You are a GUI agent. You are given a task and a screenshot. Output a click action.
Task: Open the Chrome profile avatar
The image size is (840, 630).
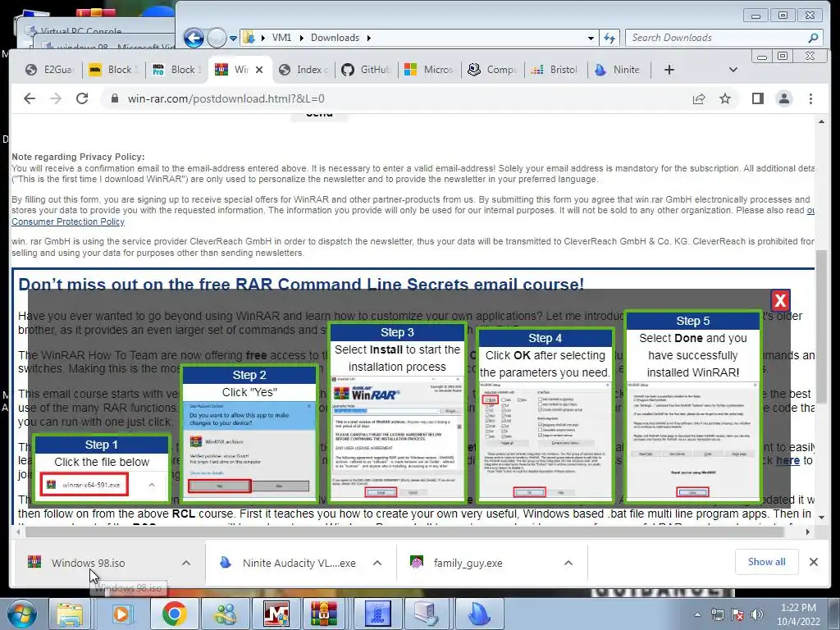tap(784, 98)
